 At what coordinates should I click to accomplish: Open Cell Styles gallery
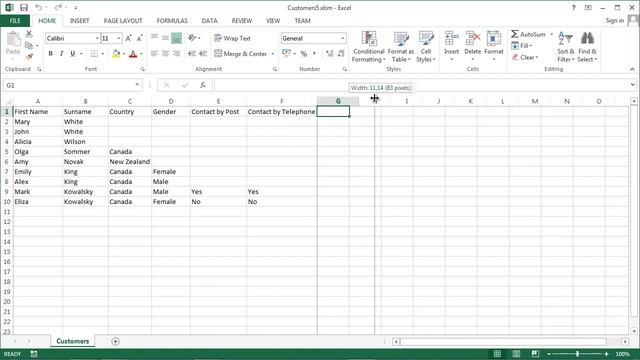[426, 47]
